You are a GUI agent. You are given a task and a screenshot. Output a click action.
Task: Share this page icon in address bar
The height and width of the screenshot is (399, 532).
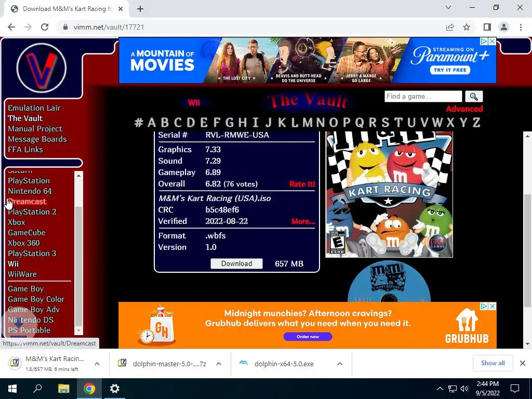click(x=450, y=27)
